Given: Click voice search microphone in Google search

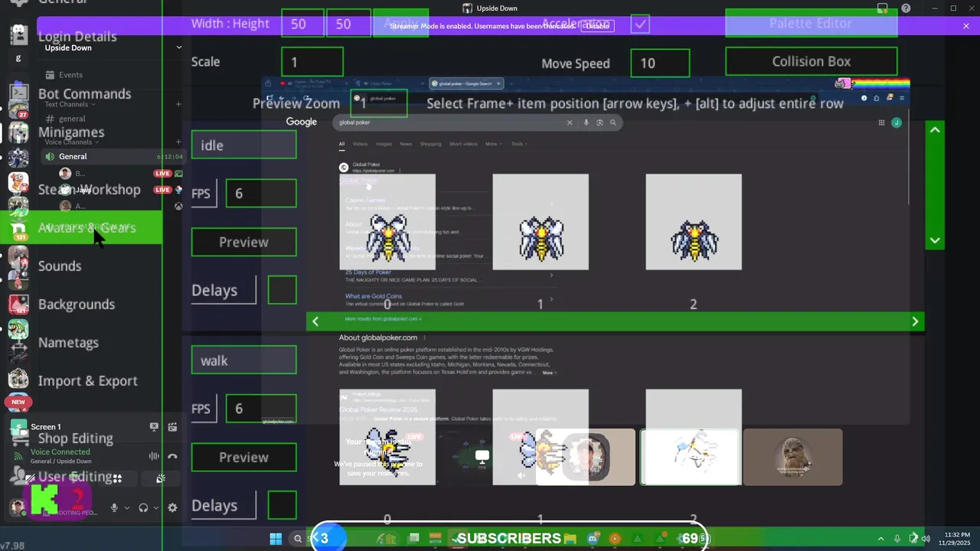Looking at the screenshot, I should pyautogui.click(x=586, y=122).
